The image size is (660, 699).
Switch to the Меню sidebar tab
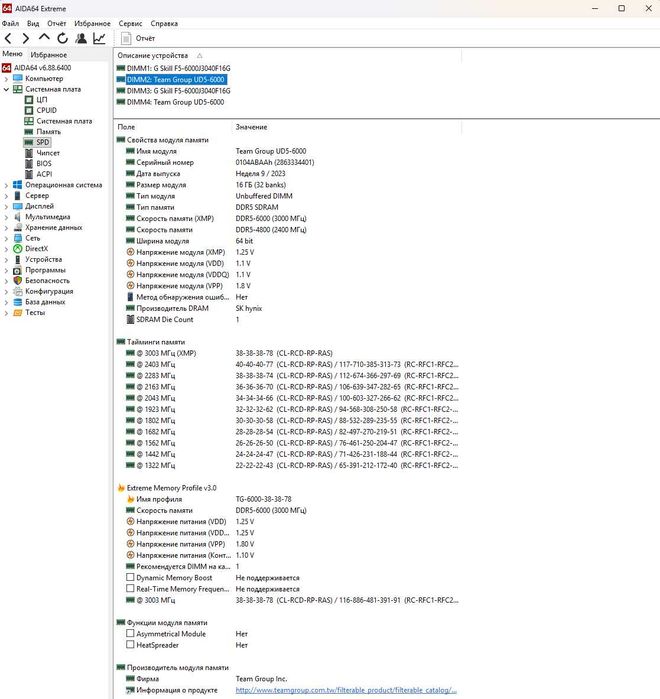pyautogui.click(x=12, y=54)
